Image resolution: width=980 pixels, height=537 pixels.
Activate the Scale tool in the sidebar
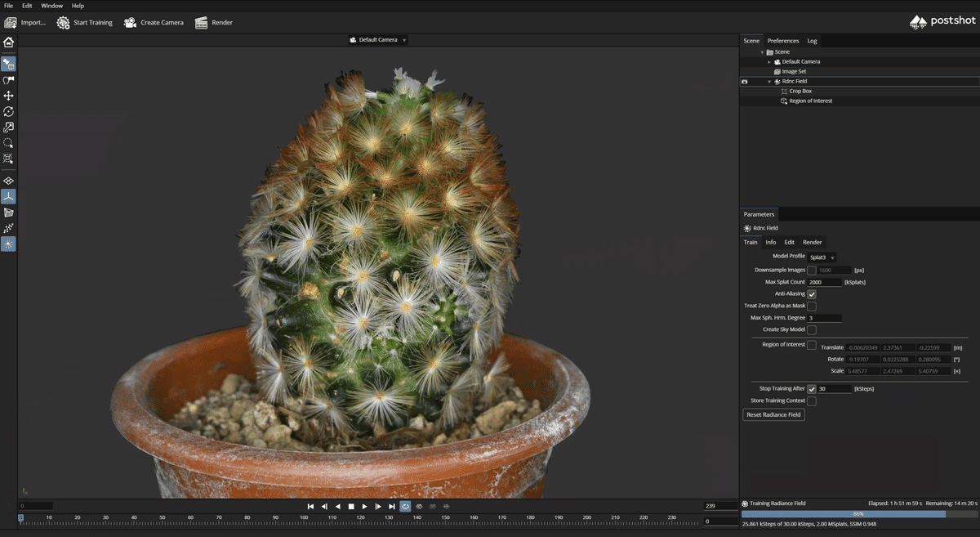(x=9, y=127)
